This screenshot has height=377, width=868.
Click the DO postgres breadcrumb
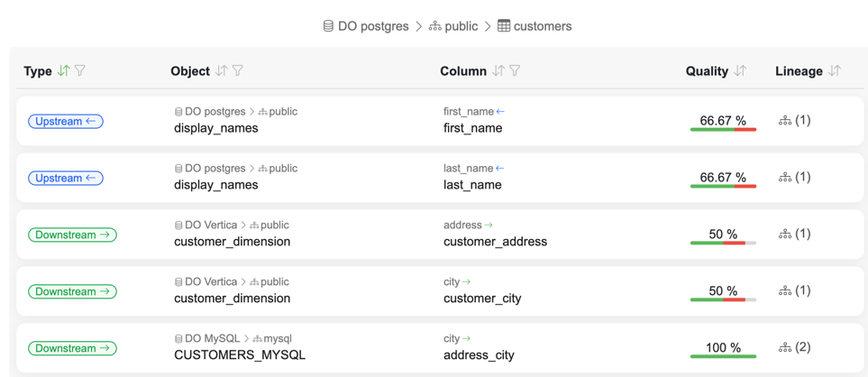[x=365, y=26]
